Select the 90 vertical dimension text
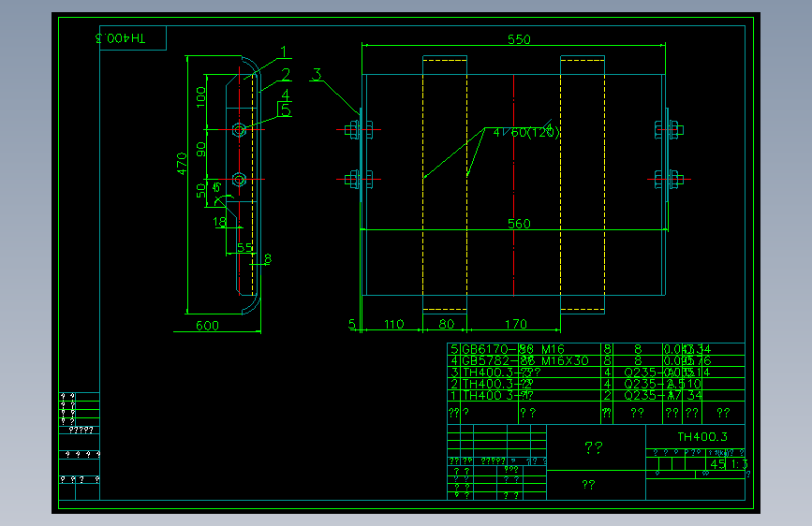The height and width of the screenshot is (526, 812). 201,150
